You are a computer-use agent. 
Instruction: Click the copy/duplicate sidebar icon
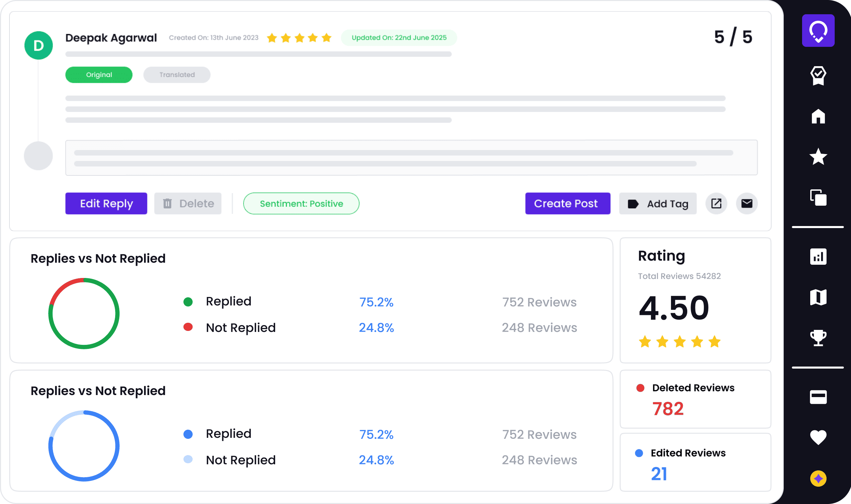[x=818, y=197]
